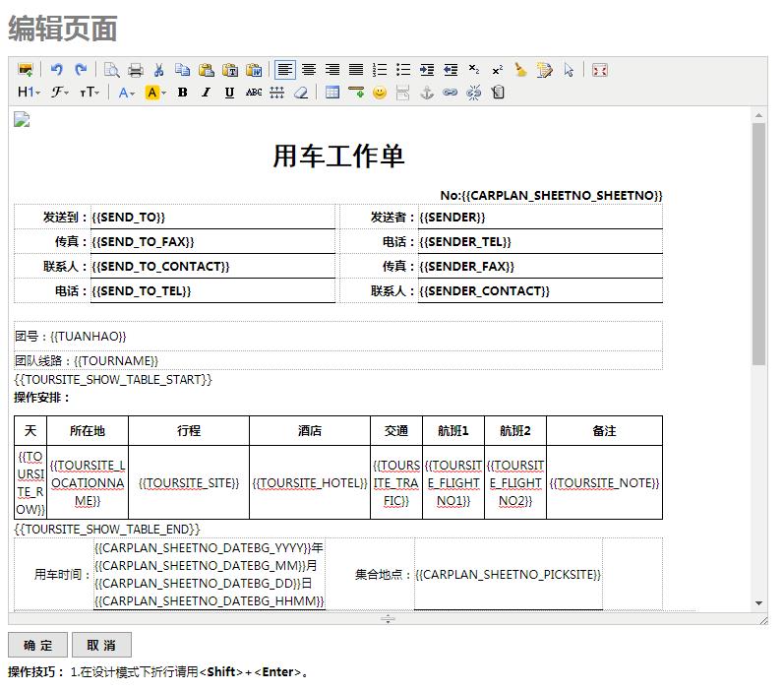Toggle right alignment
Image resolution: width=784 pixels, height=691 pixels.
point(332,70)
